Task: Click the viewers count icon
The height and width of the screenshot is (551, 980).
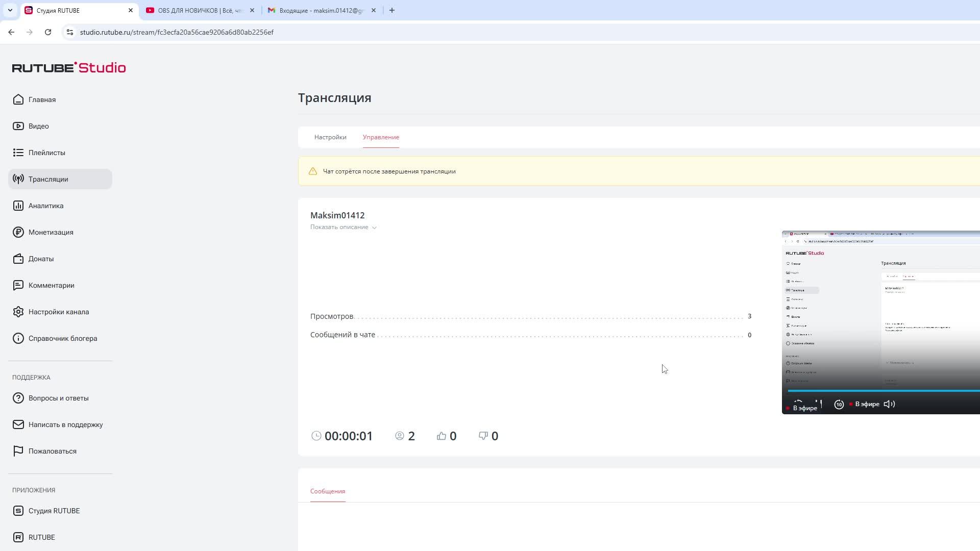Action: pos(400,436)
